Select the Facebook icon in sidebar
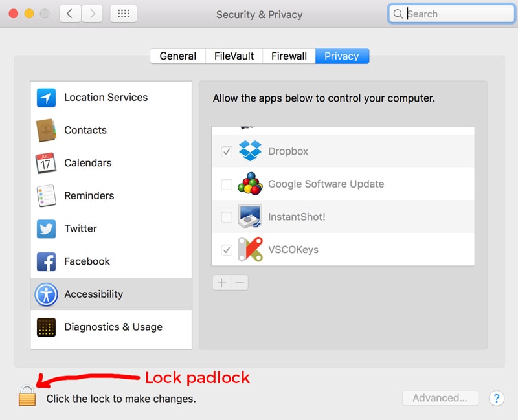The height and width of the screenshot is (420, 518). (47, 261)
